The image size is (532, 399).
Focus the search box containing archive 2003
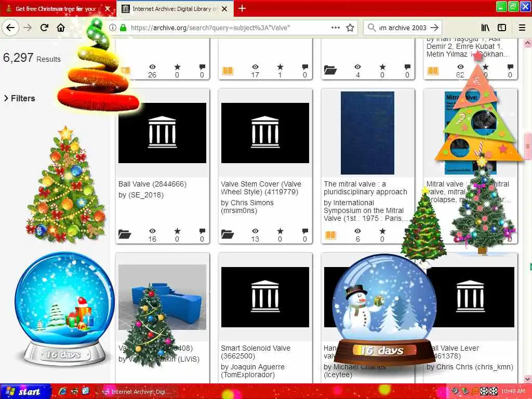(x=403, y=28)
